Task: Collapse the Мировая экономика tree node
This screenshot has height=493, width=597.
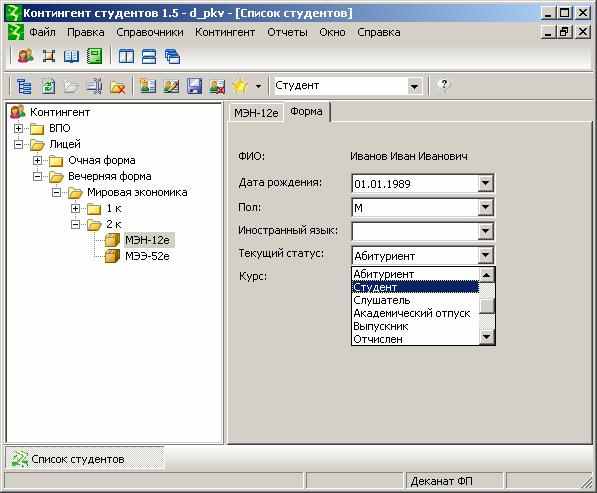Action: (56, 193)
